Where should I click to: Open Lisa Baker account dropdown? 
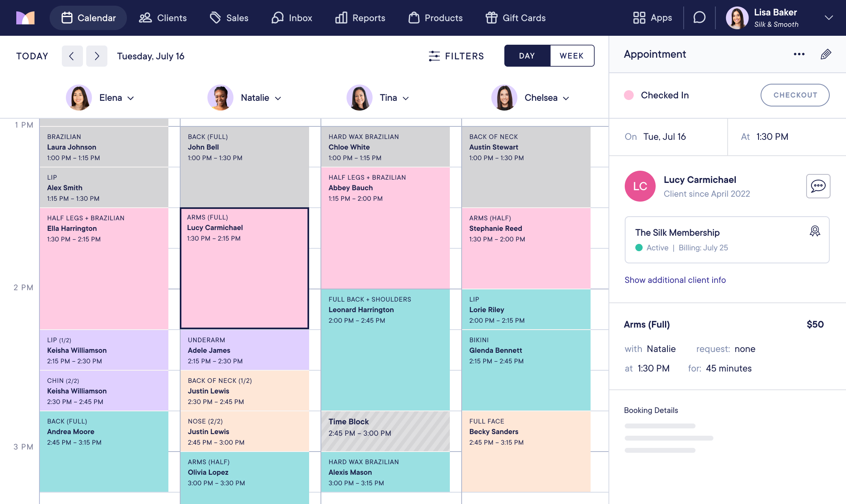click(x=829, y=18)
